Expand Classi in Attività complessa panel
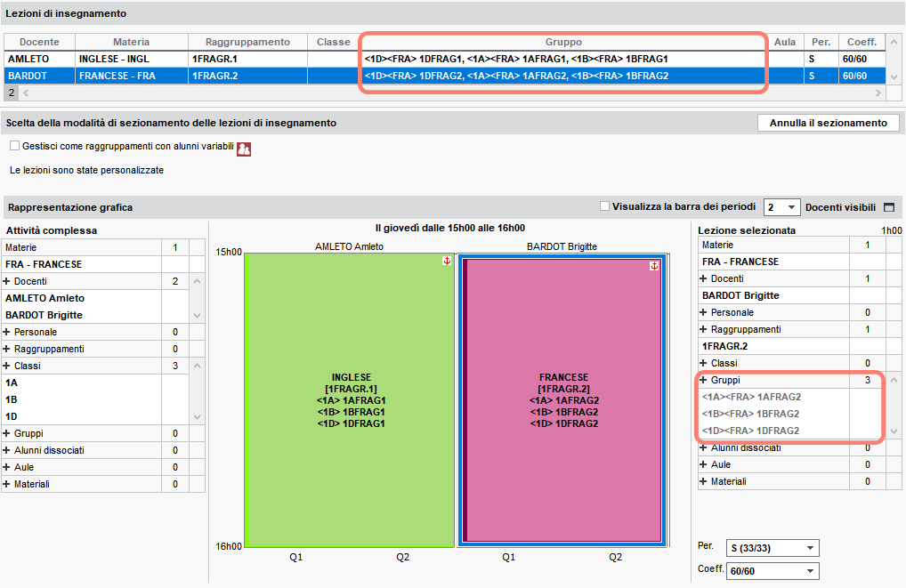 point(7,366)
